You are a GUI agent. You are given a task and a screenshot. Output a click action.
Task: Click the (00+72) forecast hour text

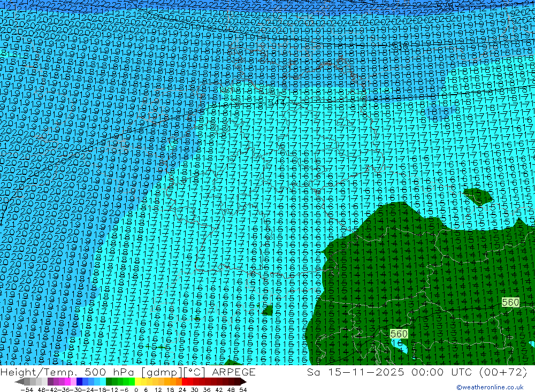[503, 372]
